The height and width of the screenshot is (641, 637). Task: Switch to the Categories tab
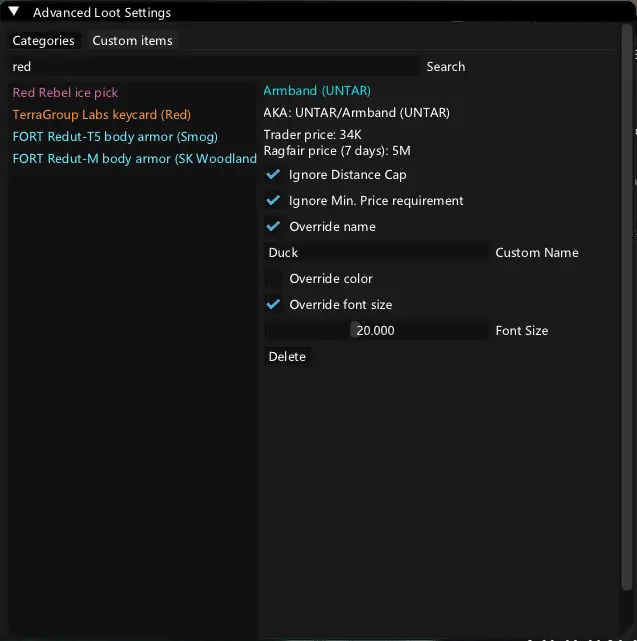tap(43, 41)
